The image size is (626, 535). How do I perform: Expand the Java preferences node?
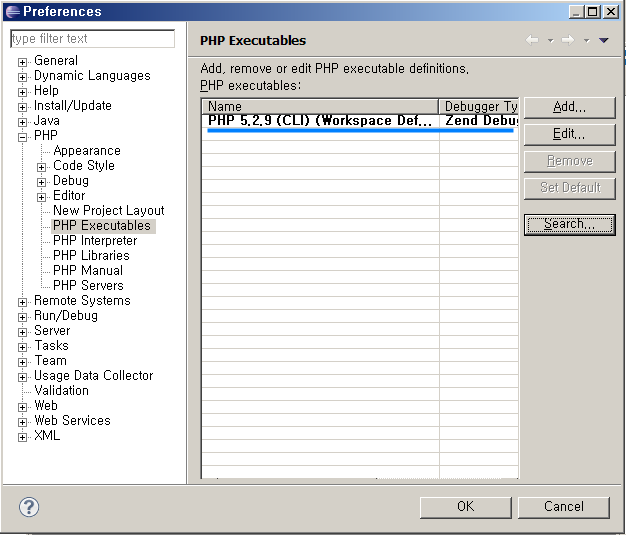click(x=22, y=122)
